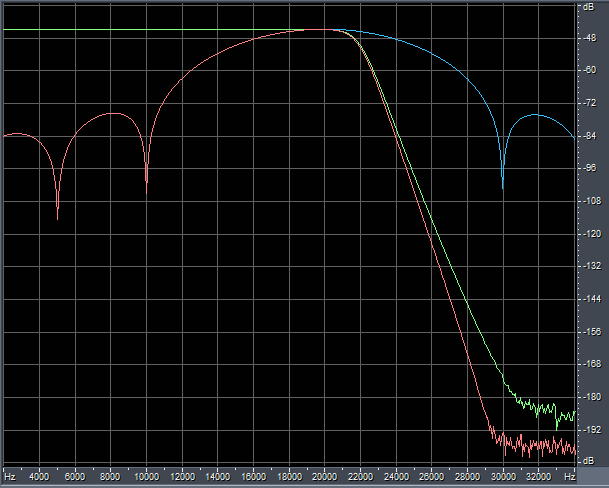Click the 26000 Hz frequency axis label
The width and height of the screenshot is (609, 488).
click(432, 476)
